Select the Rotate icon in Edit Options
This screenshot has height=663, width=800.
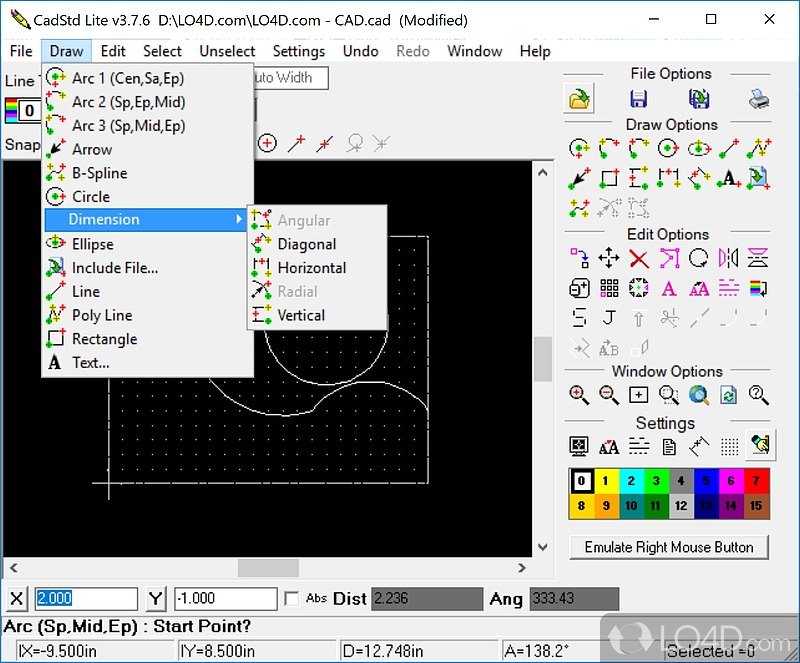pos(698,258)
